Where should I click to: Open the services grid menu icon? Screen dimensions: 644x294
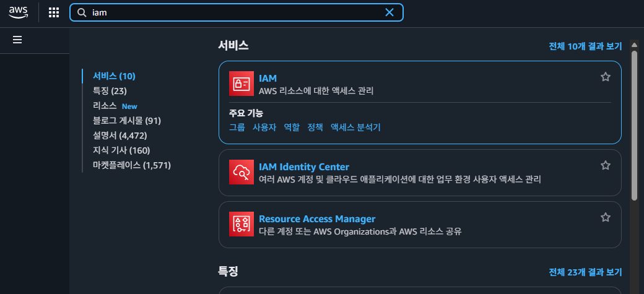pyautogui.click(x=54, y=13)
